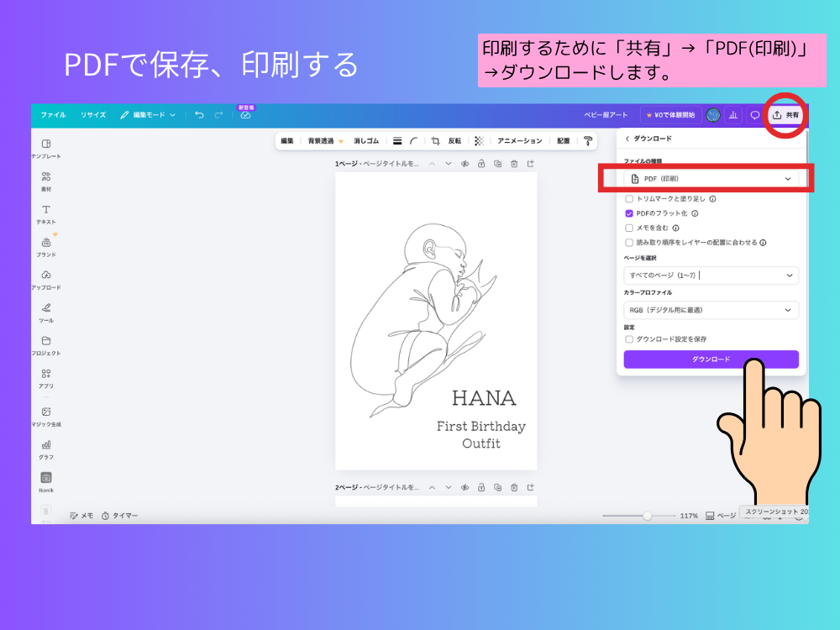Screen dimensions: 840x630
Task: Open the PDF (印刷) file type dropdown
Action: (x=711, y=178)
